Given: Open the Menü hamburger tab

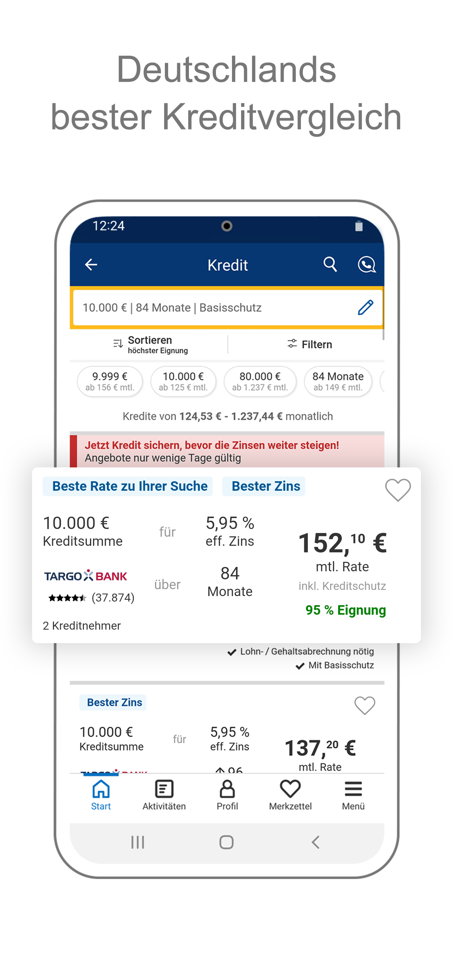Looking at the screenshot, I should 353,795.
